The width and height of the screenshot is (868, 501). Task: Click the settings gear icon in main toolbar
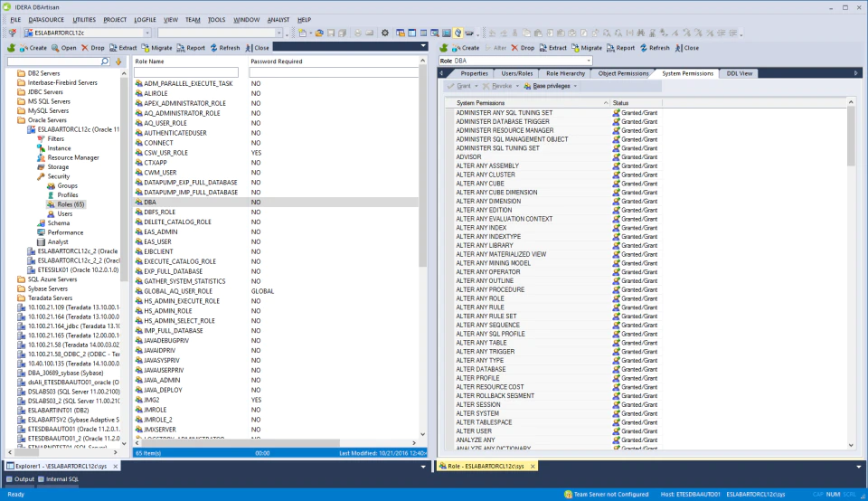pyautogui.click(x=385, y=33)
